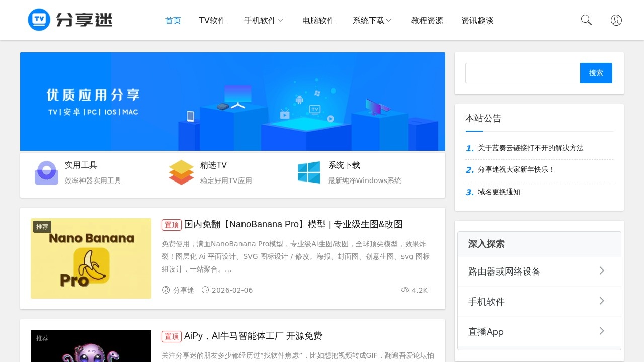
Task: Click the site TV logo icon
Action: (39, 20)
